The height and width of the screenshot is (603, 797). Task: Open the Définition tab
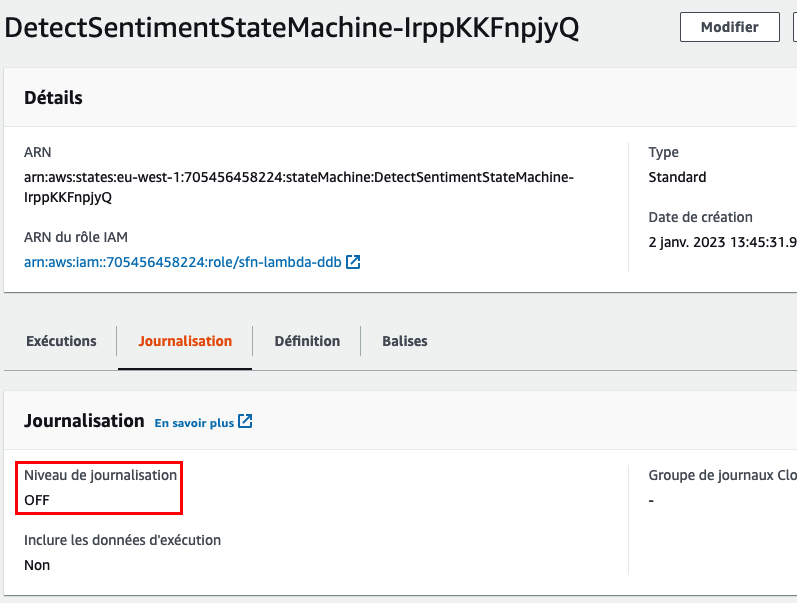tap(307, 341)
